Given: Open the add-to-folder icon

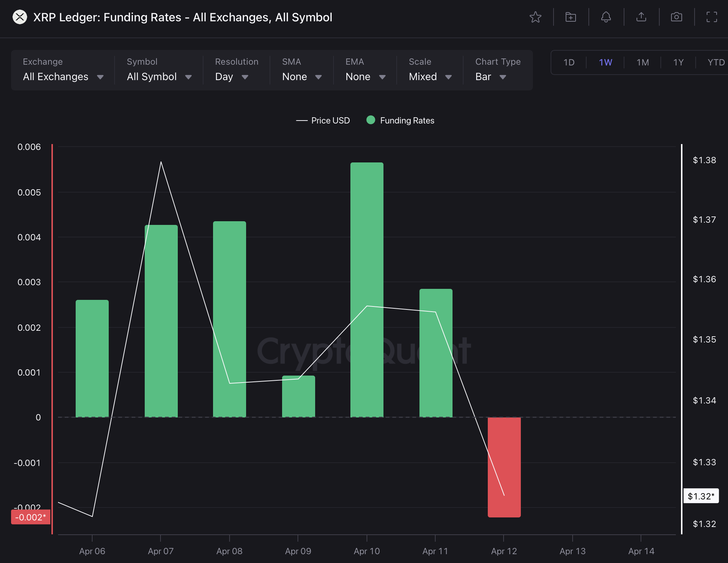Looking at the screenshot, I should tap(570, 17).
